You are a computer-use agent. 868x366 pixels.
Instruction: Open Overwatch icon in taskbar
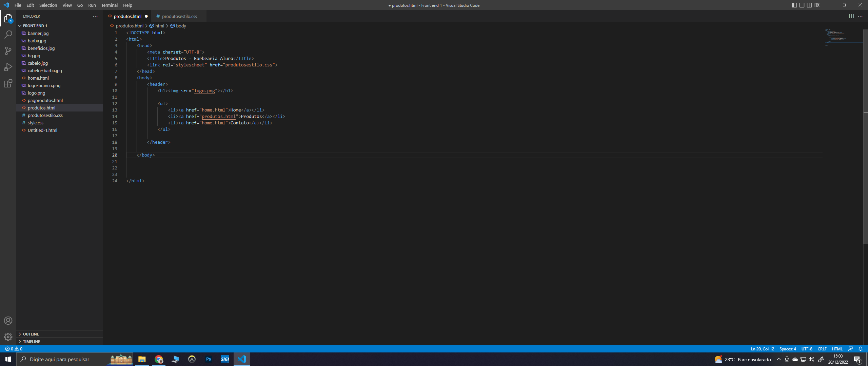tap(192, 359)
